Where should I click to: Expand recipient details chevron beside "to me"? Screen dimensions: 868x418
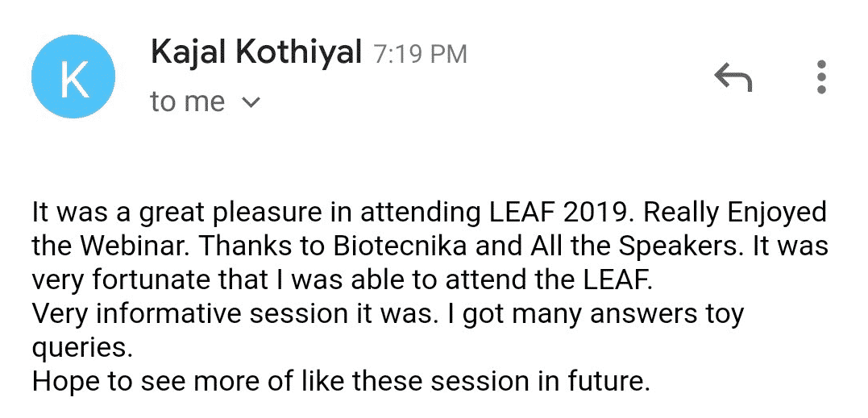click(251, 102)
